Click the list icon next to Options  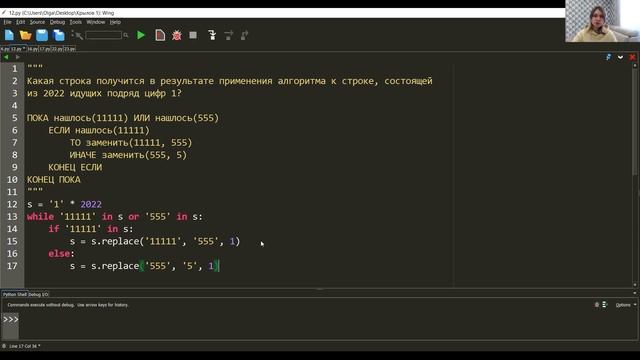tap(605, 305)
